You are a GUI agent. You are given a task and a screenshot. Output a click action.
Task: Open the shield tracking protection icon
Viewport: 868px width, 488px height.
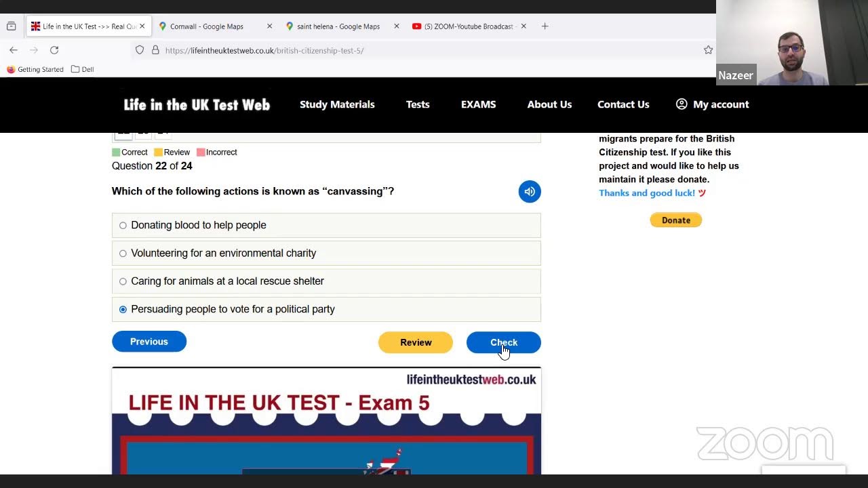point(140,50)
